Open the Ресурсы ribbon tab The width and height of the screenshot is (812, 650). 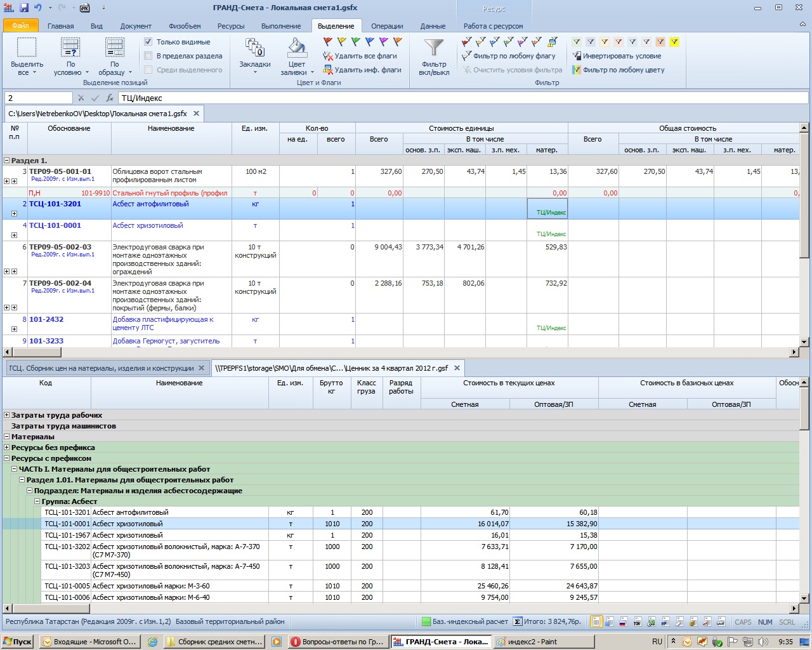231,26
